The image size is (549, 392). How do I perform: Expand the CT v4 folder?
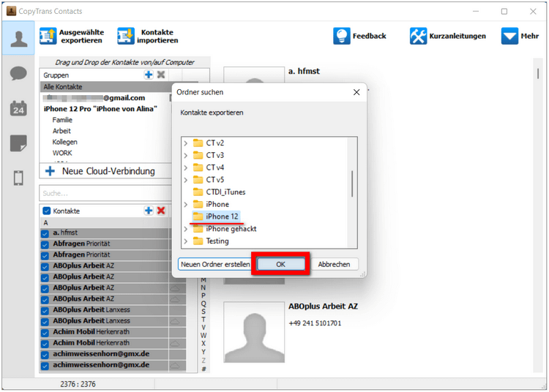[186, 167]
